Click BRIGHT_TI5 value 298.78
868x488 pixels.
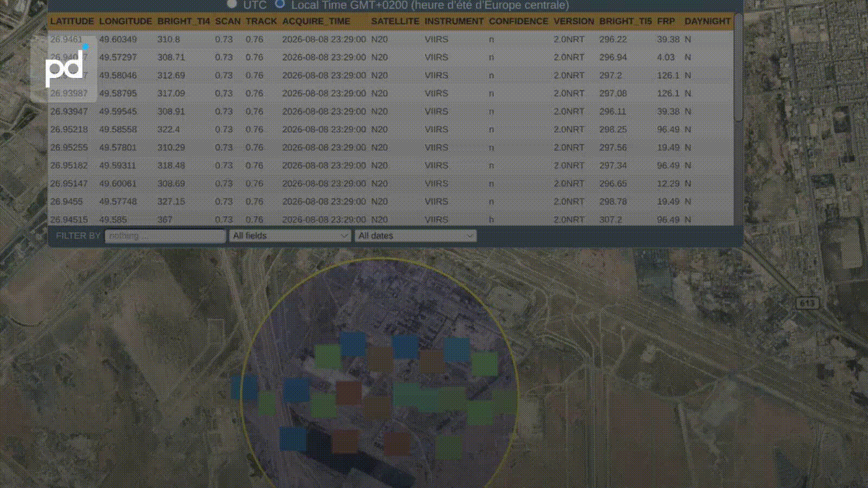(x=613, y=201)
